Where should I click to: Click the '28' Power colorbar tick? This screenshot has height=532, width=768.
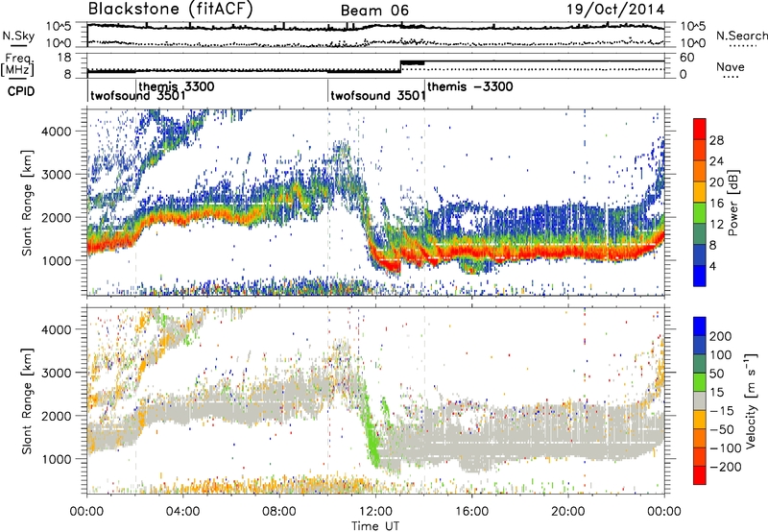pyautogui.click(x=716, y=140)
